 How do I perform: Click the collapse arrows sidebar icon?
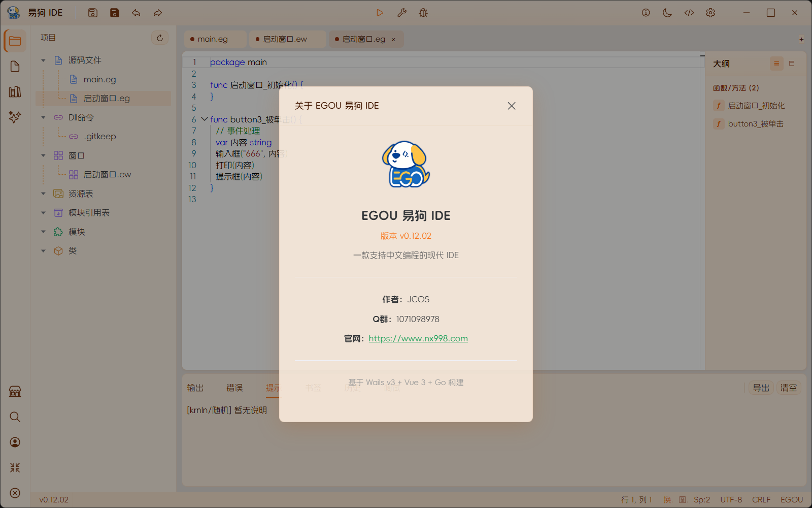tap(15, 468)
